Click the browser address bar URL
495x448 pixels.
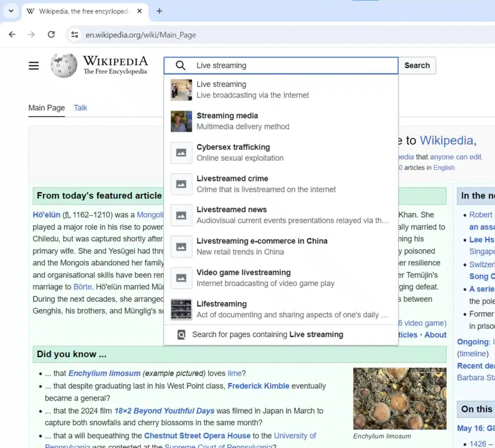(141, 35)
